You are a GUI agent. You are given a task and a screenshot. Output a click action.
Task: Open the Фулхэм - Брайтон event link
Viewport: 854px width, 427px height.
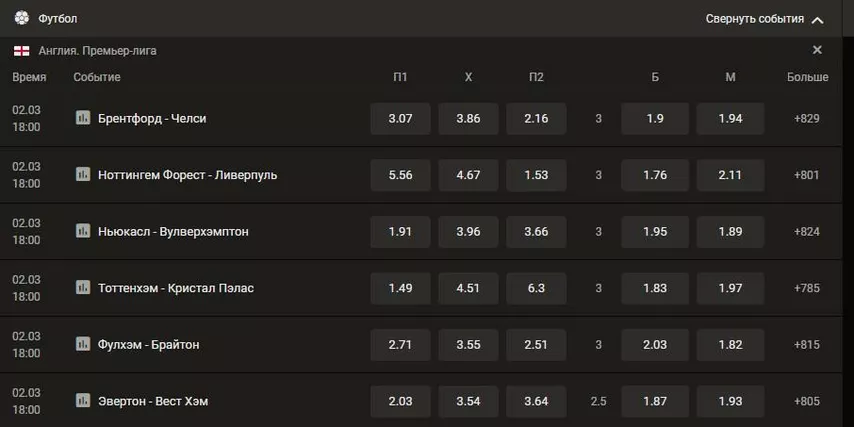click(149, 345)
